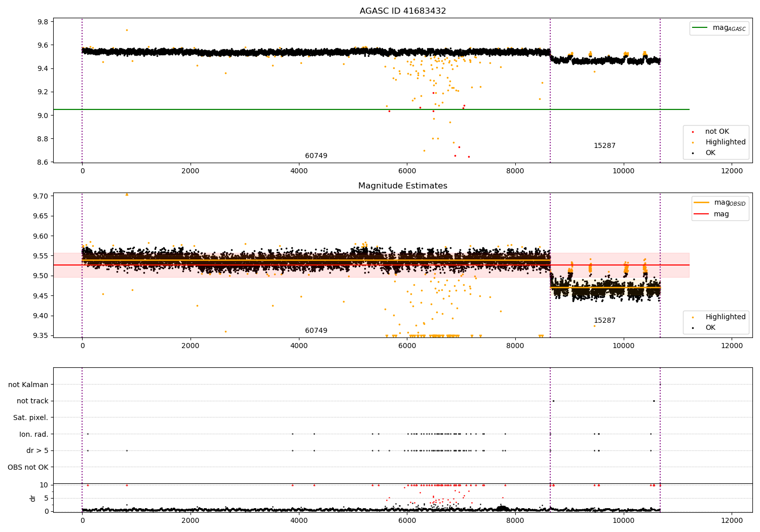Screen dimensions: 760x532
Task: Click the 8.6 tick on top y-axis
Action: pyautogui.click(x=43, y=162)
